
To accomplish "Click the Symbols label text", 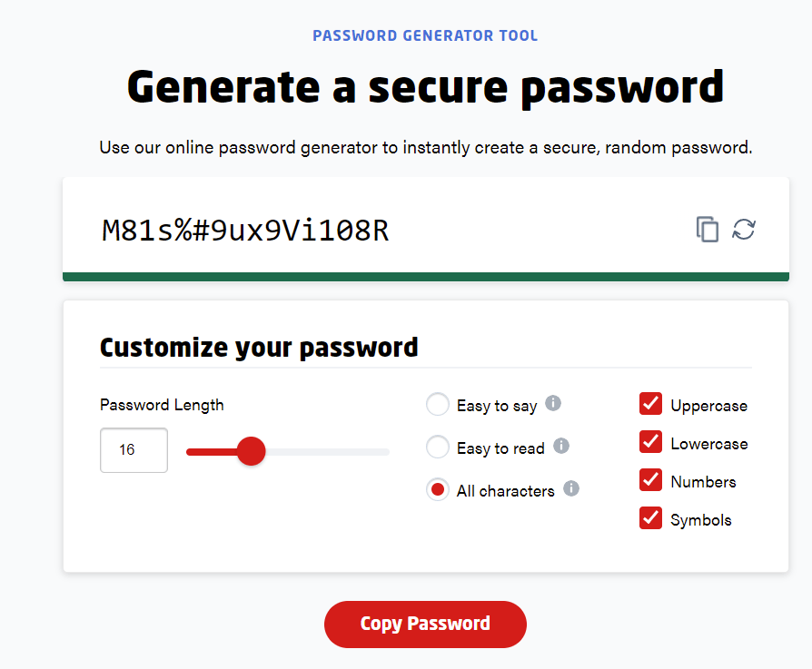I will click(x=700, y=520).
